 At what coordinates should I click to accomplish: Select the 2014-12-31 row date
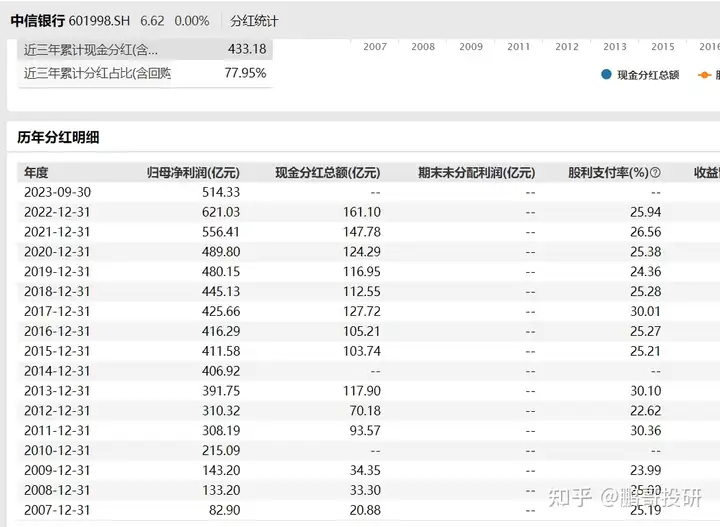[x=57, y=371]
